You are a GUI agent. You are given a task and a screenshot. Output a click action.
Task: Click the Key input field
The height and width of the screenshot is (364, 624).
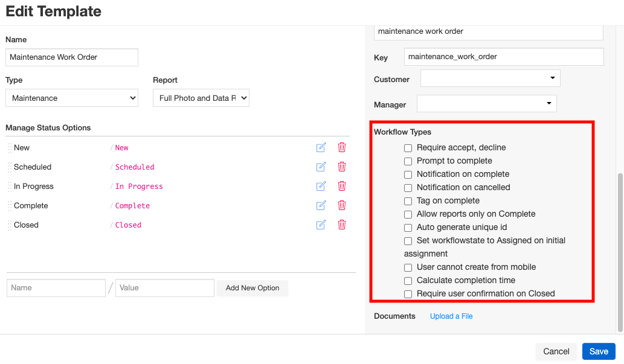503,57
